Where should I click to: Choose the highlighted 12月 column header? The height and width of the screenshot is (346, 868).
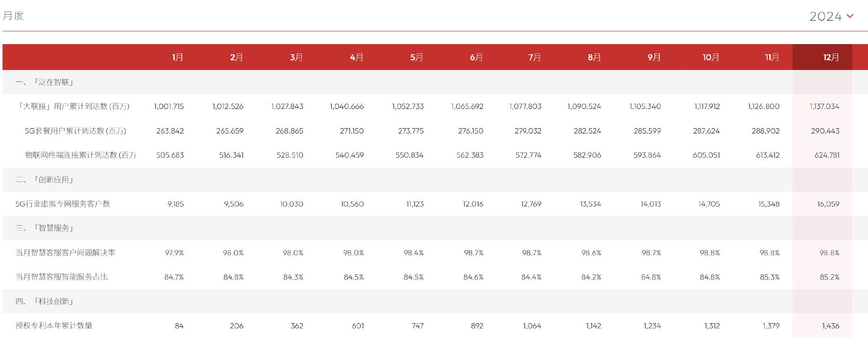822,57
